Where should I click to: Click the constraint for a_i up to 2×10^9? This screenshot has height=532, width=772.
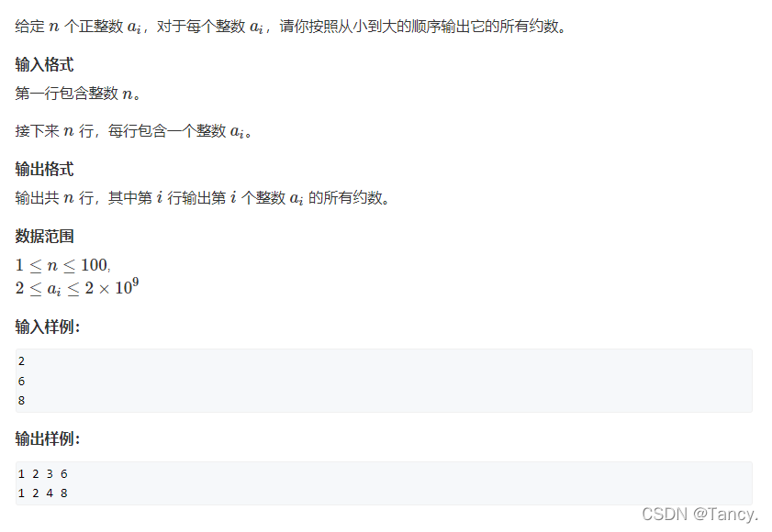click(x=77, y=287)
